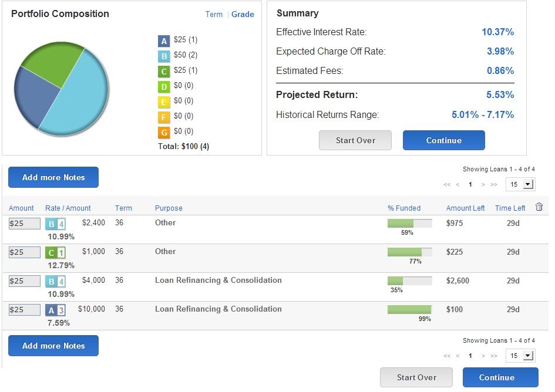
Task: Sort loans by Time Left header
Action: click(510, 208)
